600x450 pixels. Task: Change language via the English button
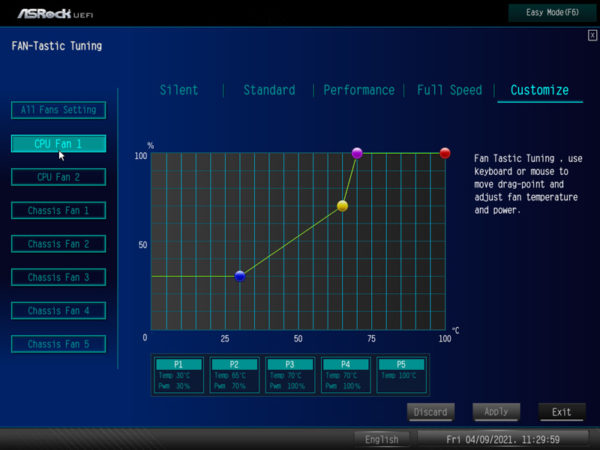coord(382,439)
